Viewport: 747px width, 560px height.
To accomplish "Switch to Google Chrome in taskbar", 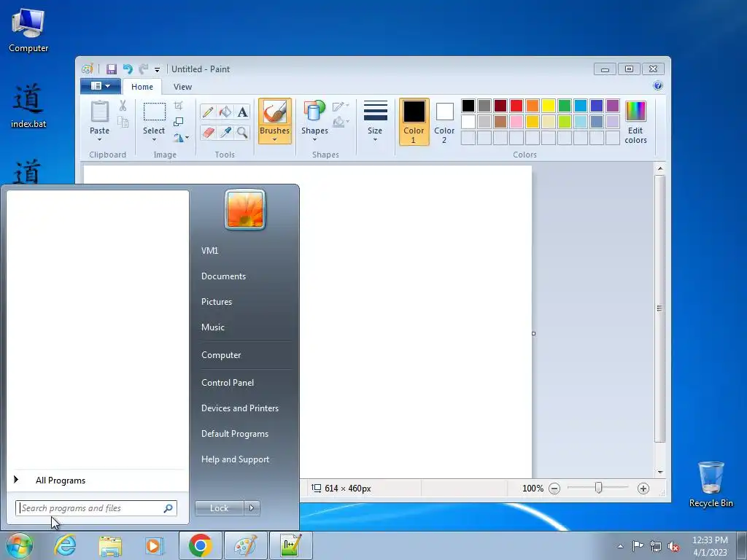I will pos(200,545).
